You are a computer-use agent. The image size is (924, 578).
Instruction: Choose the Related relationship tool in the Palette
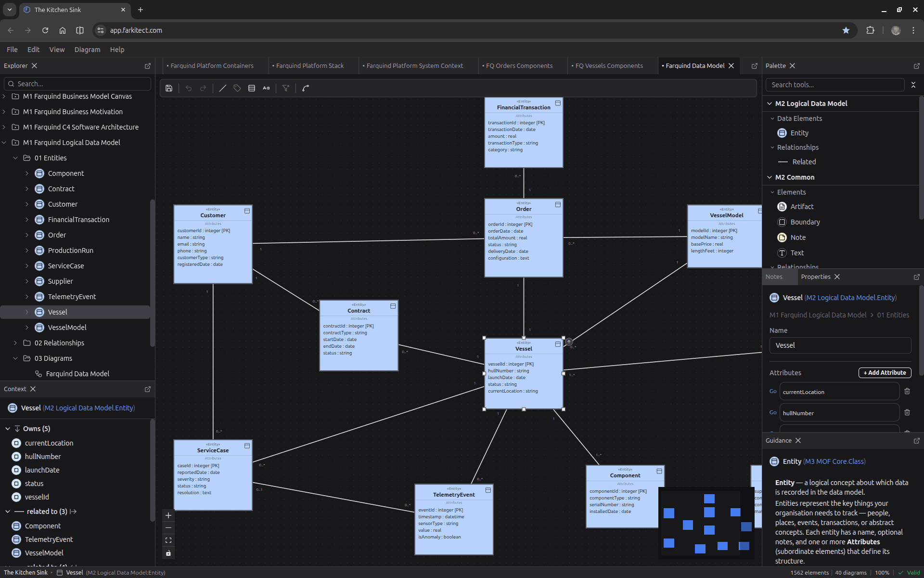pos(804,162)
